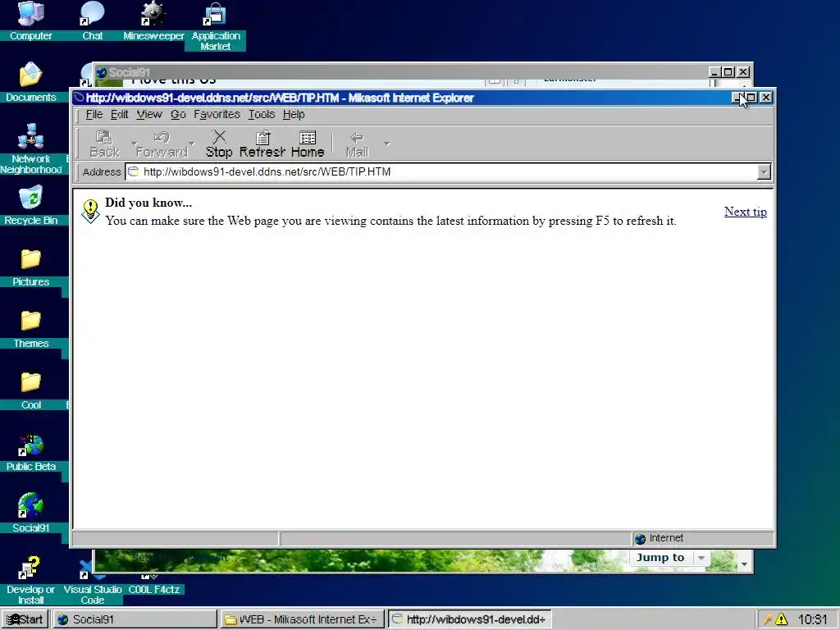Click the Next tip link
The height and width of the screenshot is (630, 840).
(x=745, y=212)
